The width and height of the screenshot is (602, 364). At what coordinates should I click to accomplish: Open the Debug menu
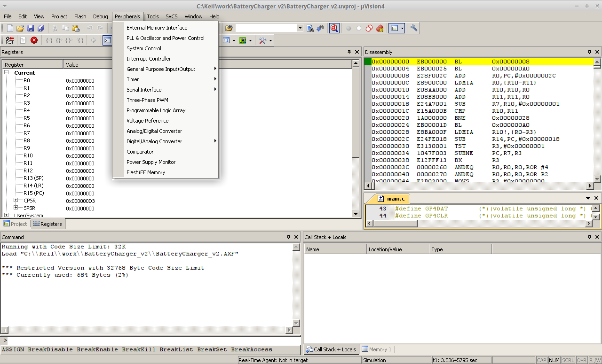click(101, 16)
